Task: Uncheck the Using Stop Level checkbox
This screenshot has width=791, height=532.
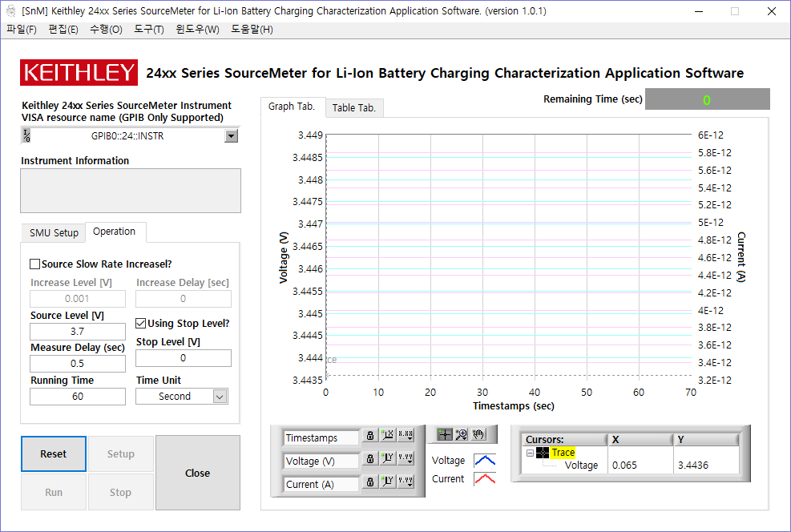Action: [141, 323]
